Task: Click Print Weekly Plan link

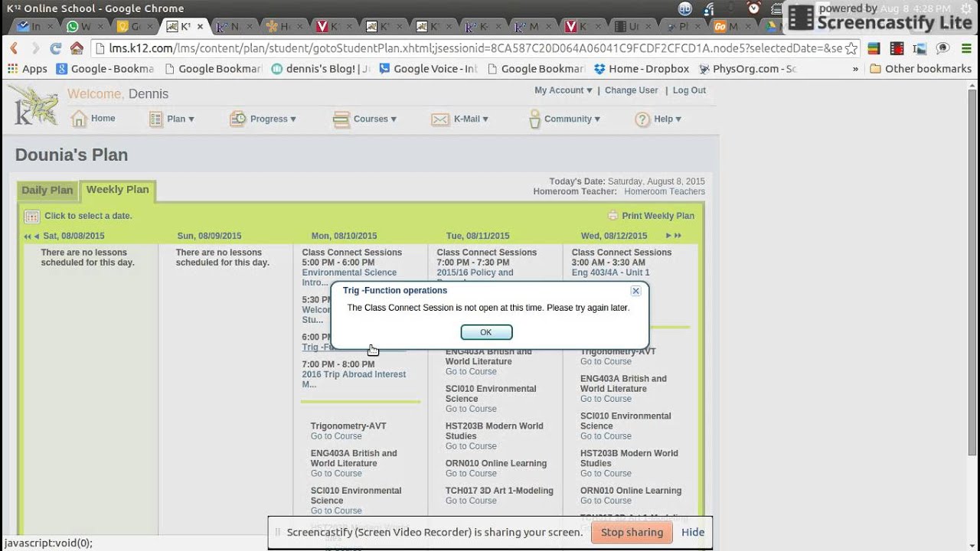Action: tap(658, 216)
